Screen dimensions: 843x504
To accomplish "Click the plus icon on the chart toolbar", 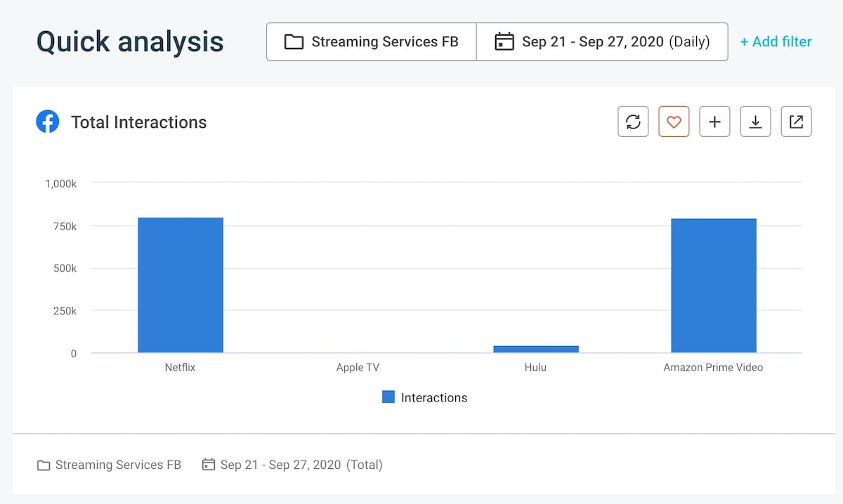I will [x=714, y=121].
